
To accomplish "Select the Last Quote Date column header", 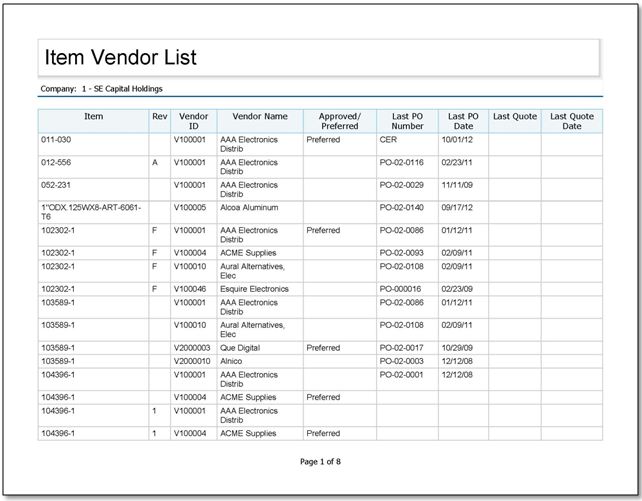I will [571, 121].
